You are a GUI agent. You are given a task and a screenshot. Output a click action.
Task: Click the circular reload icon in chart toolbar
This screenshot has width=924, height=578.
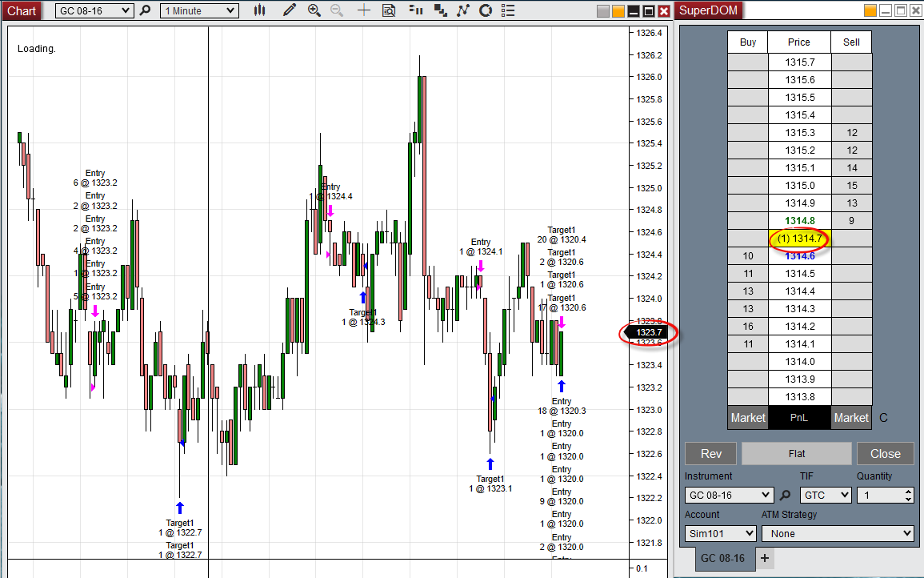(x=486, y=10)
